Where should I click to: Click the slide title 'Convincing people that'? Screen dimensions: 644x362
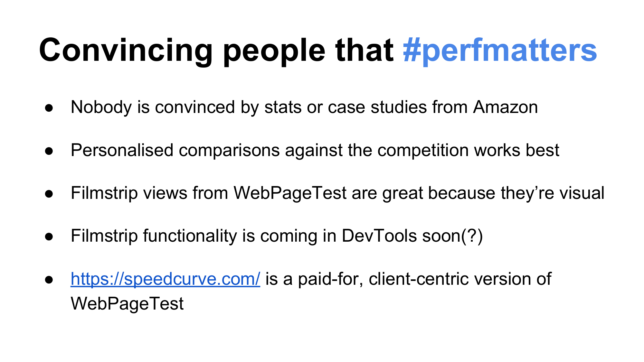point(216,51)
